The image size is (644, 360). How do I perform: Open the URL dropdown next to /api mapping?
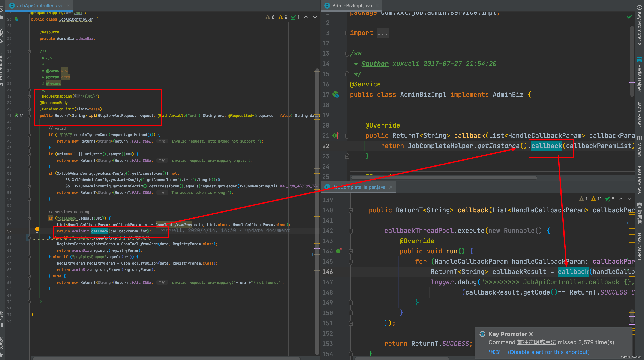69,13
